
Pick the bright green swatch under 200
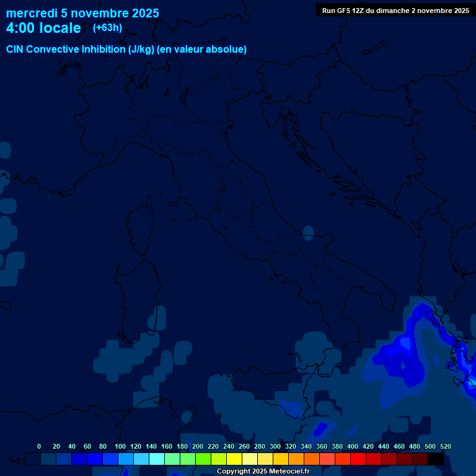click(x=203, y=459)
